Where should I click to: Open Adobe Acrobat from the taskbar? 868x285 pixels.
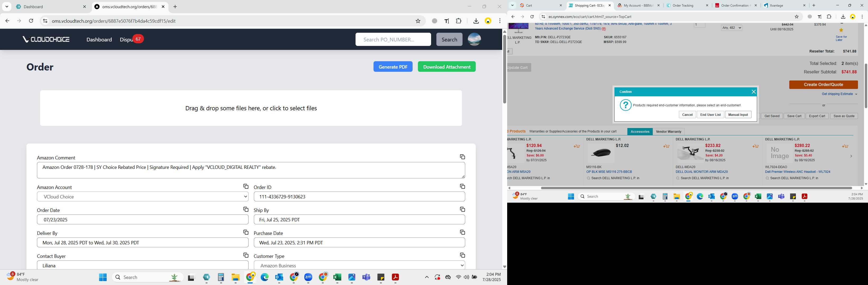pyautogui.click(x=395, y=277)
